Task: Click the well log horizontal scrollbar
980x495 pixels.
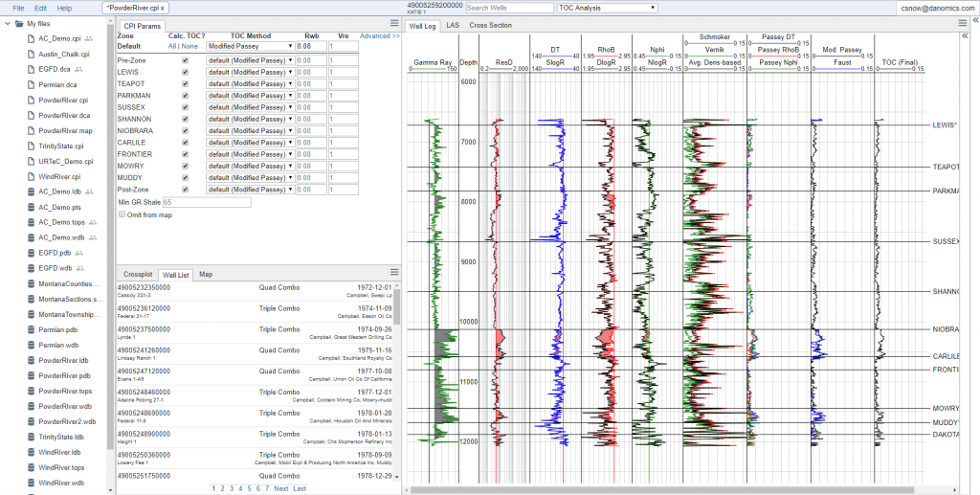Action: coord(660,490)
